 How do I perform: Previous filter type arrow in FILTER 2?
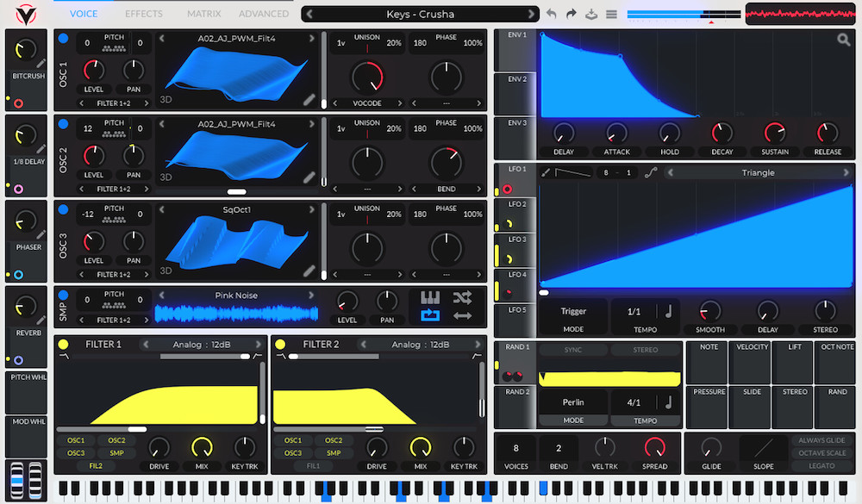point(363,345)
